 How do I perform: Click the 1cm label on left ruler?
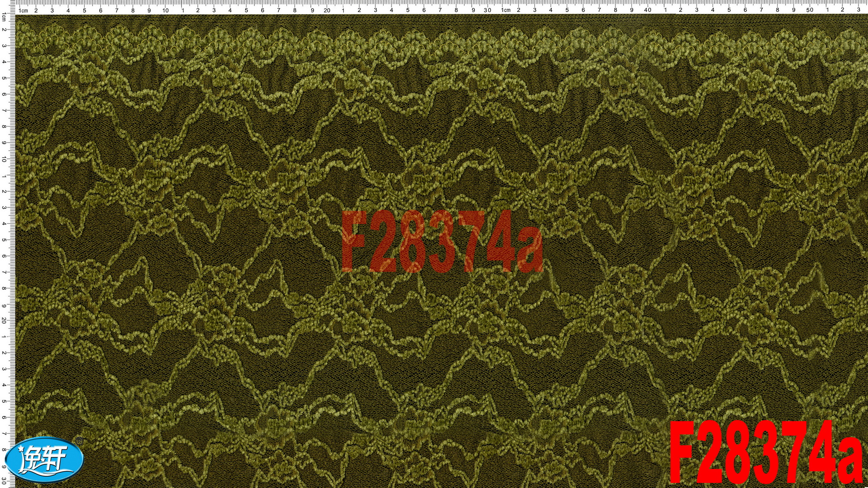coord(4,16)
